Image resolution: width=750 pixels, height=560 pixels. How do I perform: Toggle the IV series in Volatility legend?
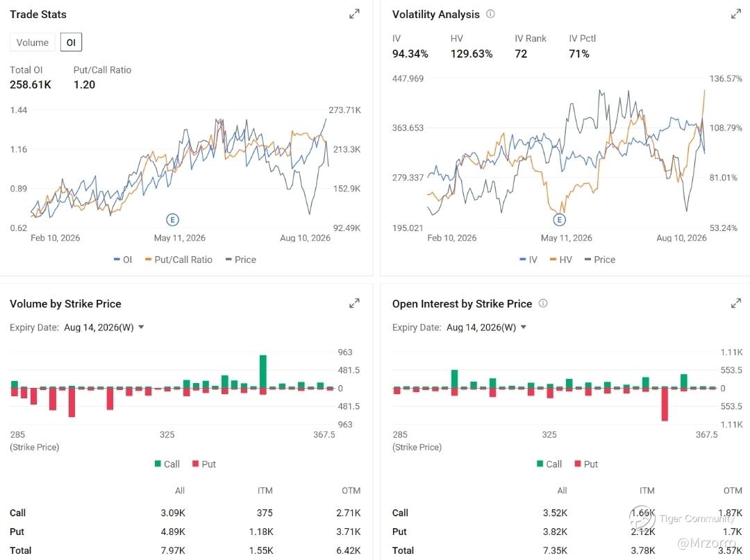pyautogui.click(x=528, y=260)
